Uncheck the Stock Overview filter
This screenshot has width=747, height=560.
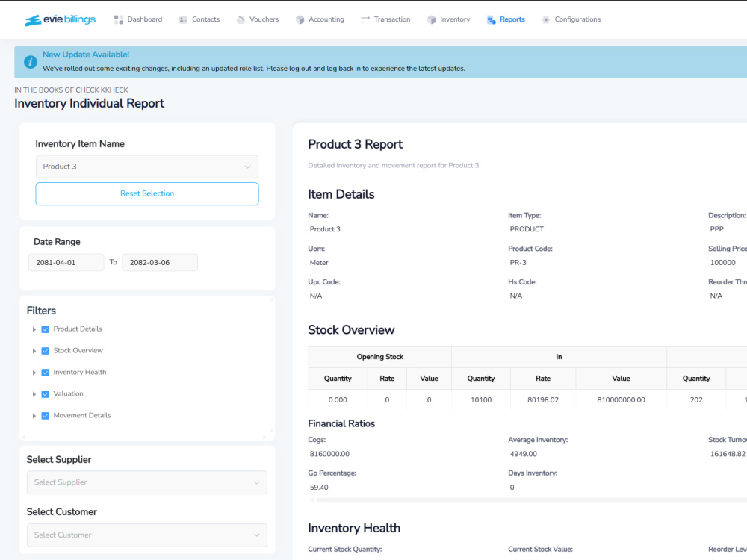tap(46, 351)
